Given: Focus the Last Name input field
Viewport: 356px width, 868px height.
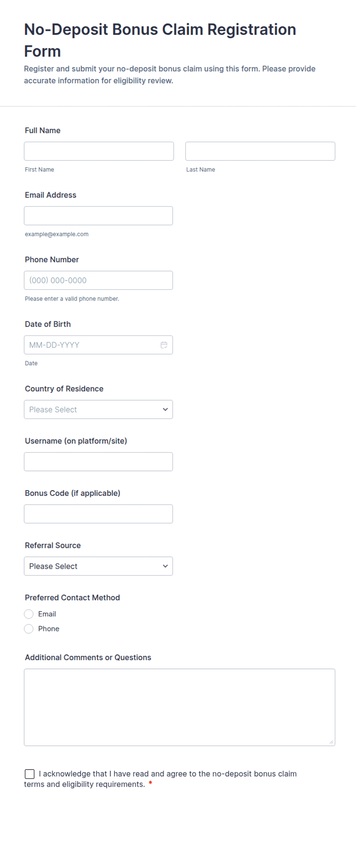Looking at the screenshot, I should coord(260,151).
